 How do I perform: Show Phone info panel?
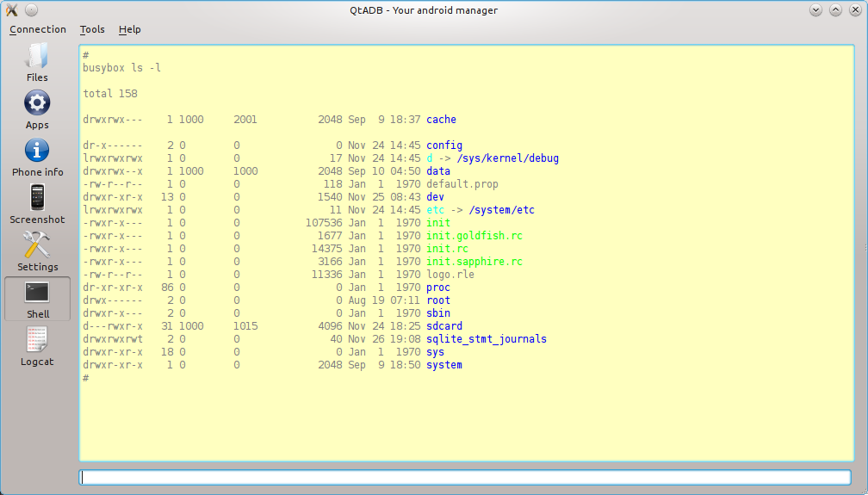[x=37, y=158]
